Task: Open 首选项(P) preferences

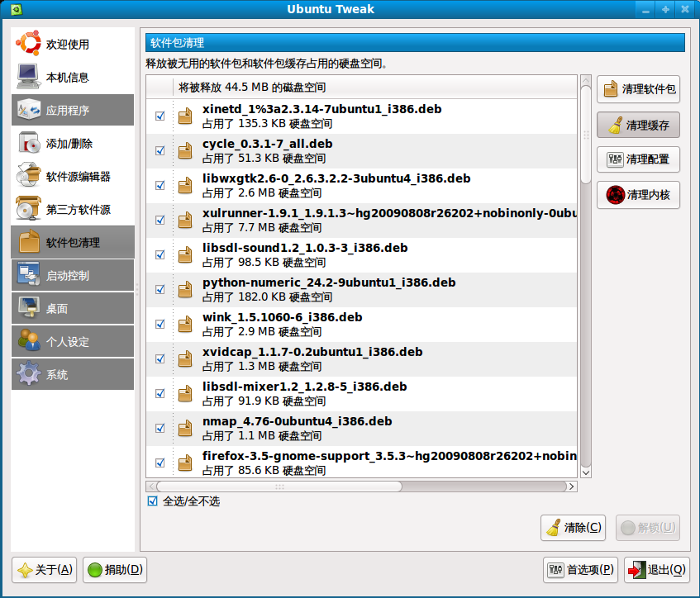Action: click(x=580, y=570)
